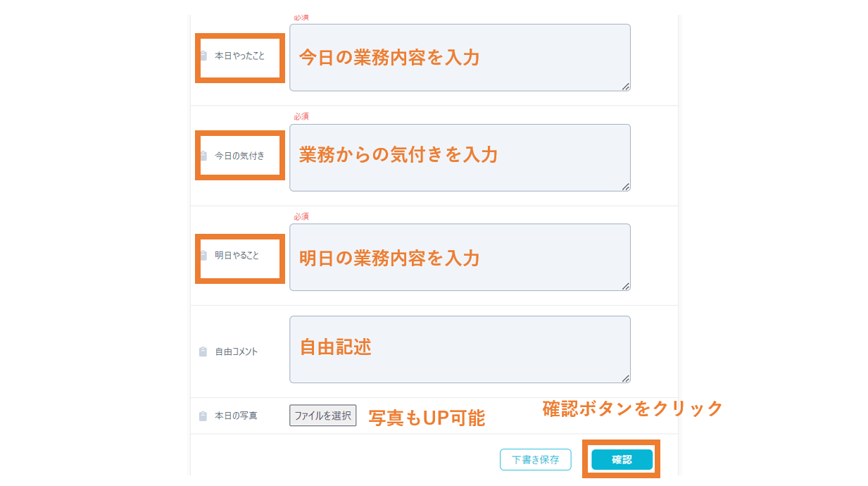This screenshot has width=868, height=486.
Task: Click resize handle of 本日やったこと text area
Action: pos(626,87)
